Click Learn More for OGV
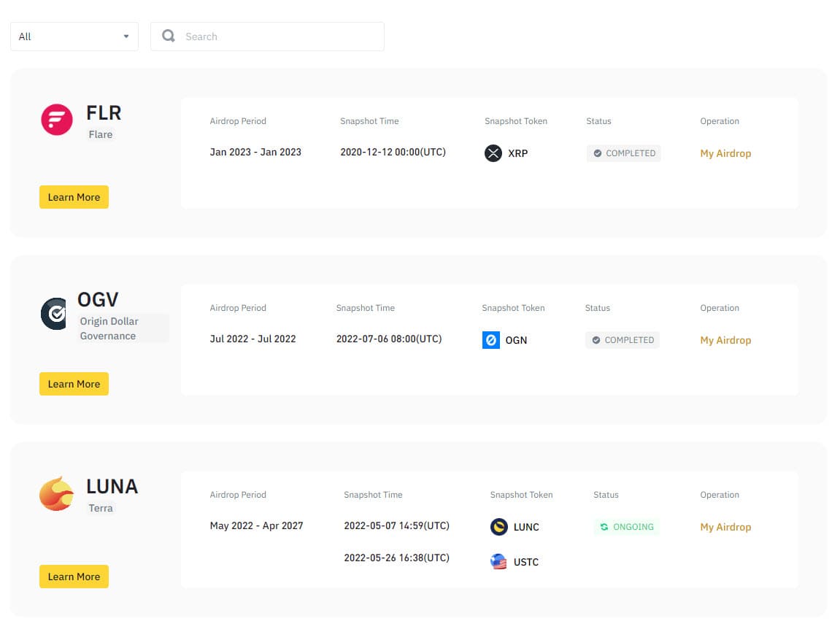Screen dimensions: 840x632 (74, 384)
